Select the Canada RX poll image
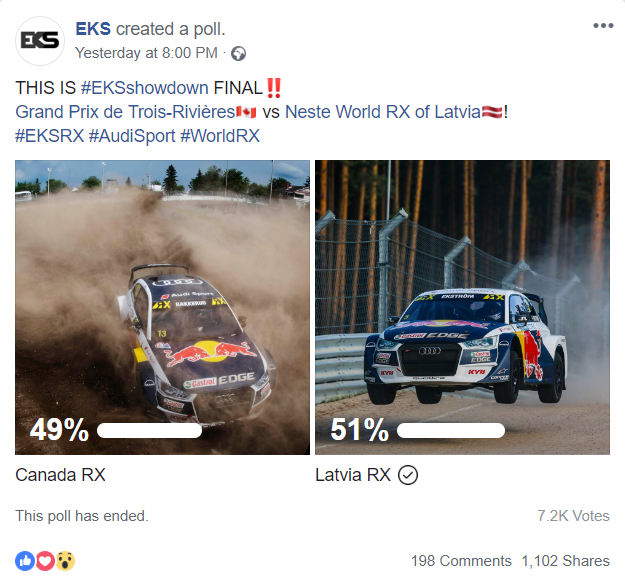 (162, 307)
